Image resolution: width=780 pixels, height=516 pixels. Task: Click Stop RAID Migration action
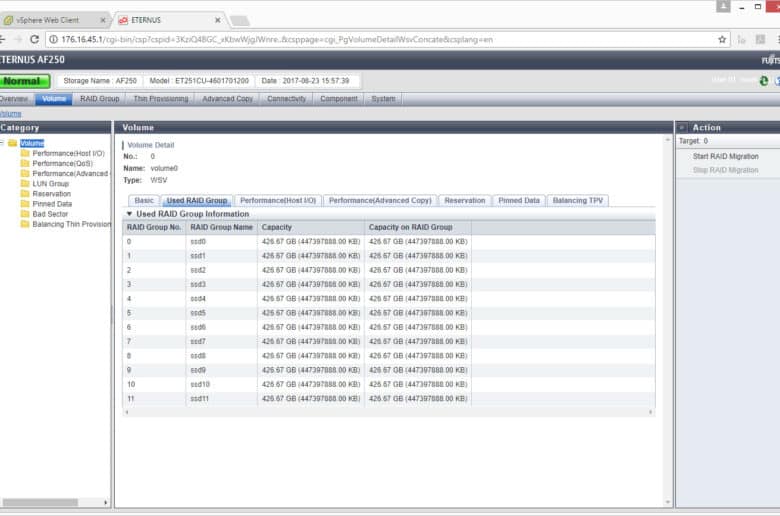point(725,170)
